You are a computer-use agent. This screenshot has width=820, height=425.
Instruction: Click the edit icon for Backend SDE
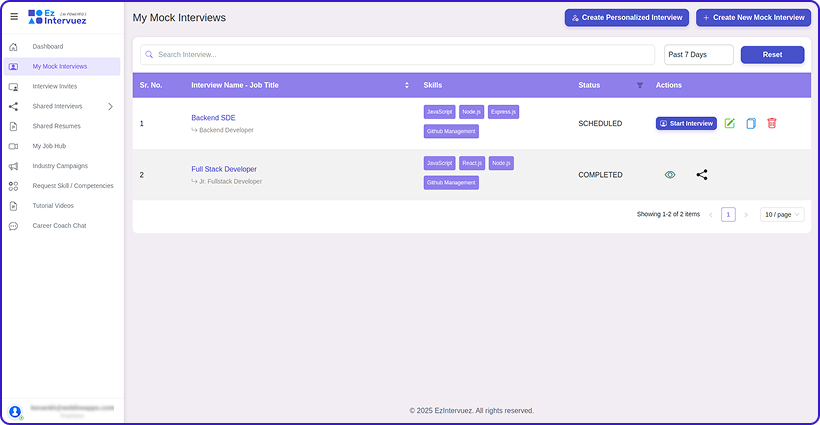point(729,123)
